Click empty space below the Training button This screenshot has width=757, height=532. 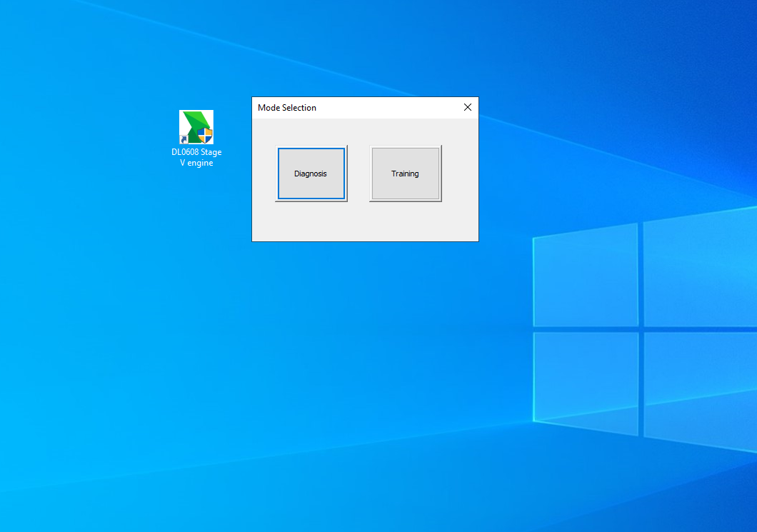pos(405,221)
